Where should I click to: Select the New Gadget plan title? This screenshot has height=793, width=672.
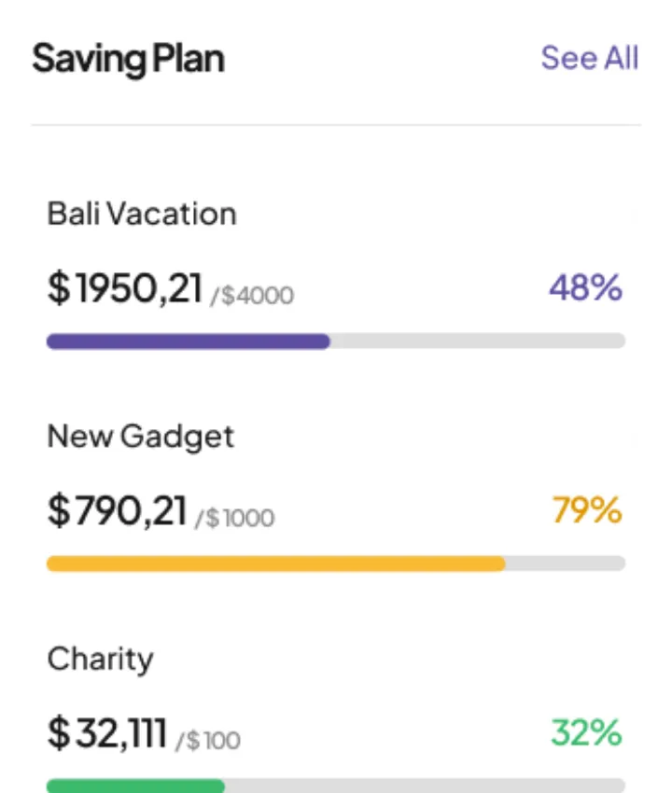[x=141, y=437]
